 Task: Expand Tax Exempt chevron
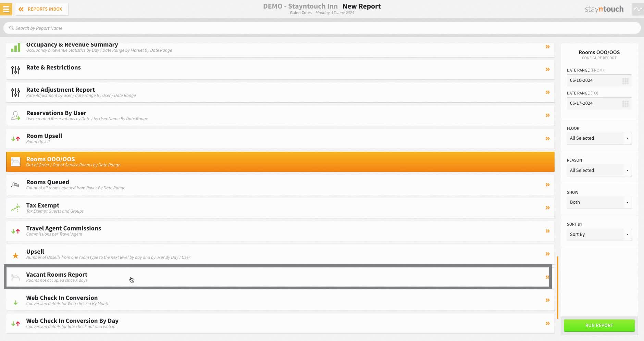click(x=547, y=208)
